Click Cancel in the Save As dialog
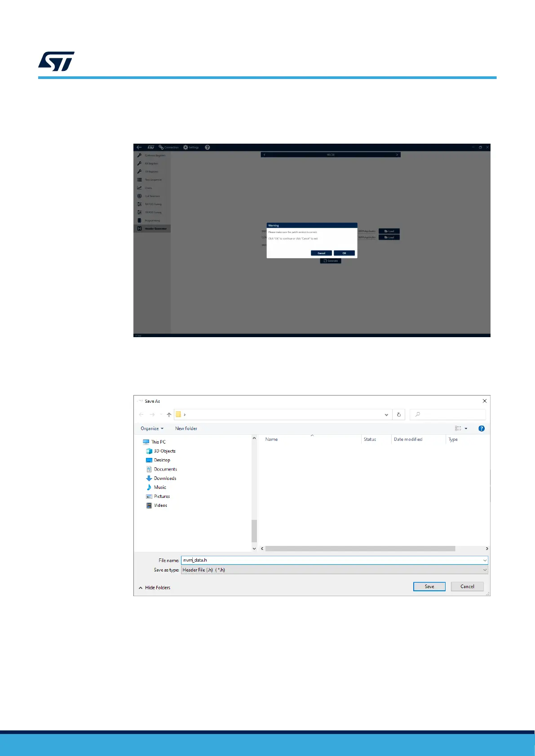 tap(467, 586)
